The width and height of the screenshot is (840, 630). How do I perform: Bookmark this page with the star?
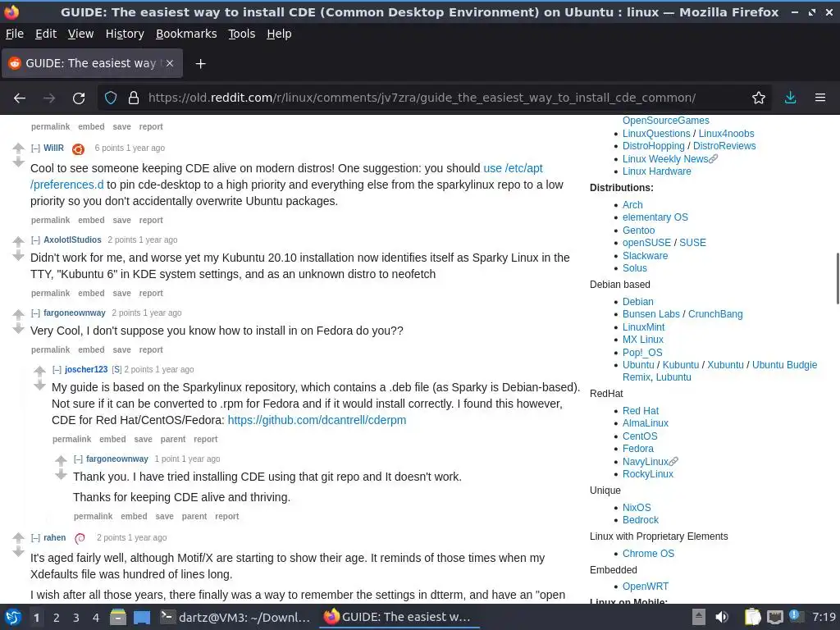pos(759,98)
